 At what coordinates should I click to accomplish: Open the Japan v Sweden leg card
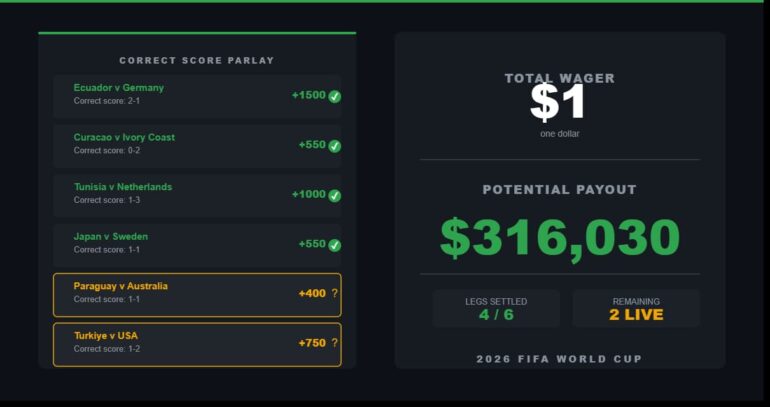tap(197, 245)
